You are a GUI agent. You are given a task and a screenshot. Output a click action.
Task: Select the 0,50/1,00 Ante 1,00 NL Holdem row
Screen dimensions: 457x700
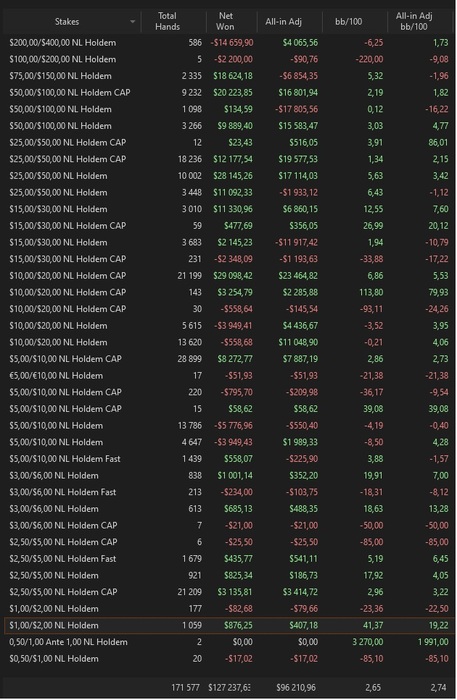(x=228, y=642)
